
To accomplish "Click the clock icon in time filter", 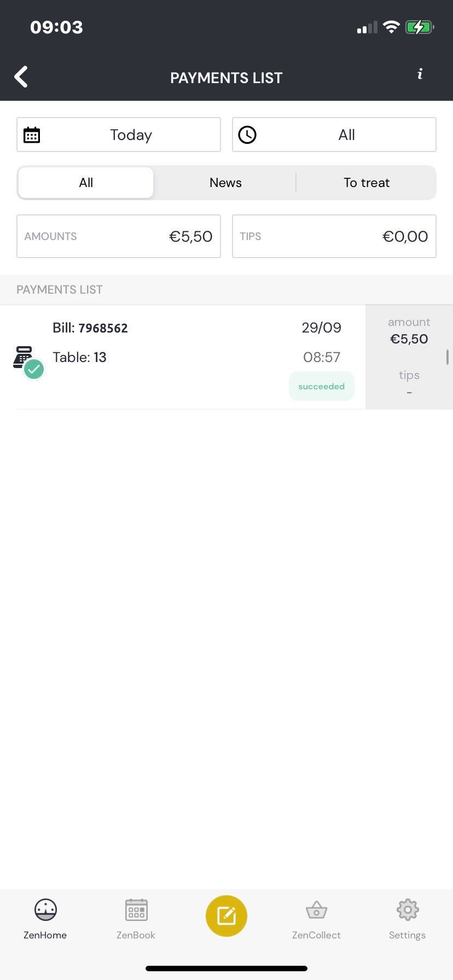I will (247, 135).
